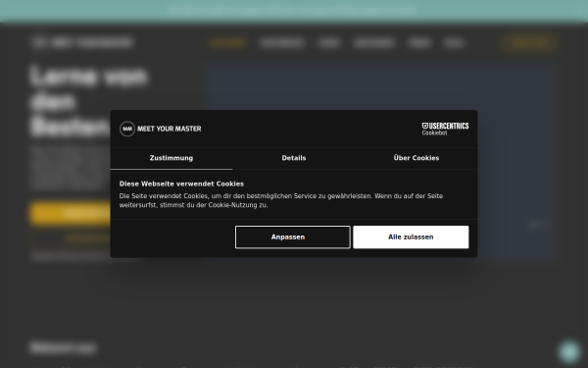The height and width of the screenshot is (368, 588).
Task: Open the Details tab
Action: pos(294,158)
